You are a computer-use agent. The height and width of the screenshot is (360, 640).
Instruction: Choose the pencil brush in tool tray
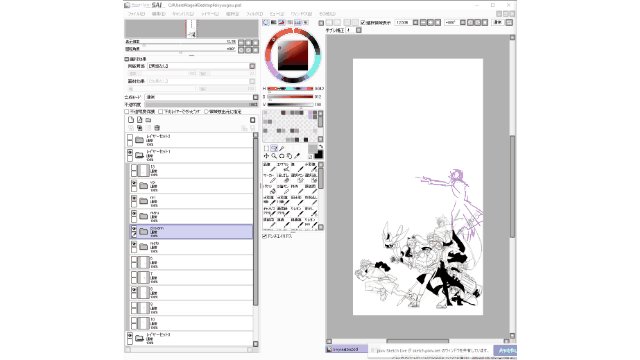269,167
